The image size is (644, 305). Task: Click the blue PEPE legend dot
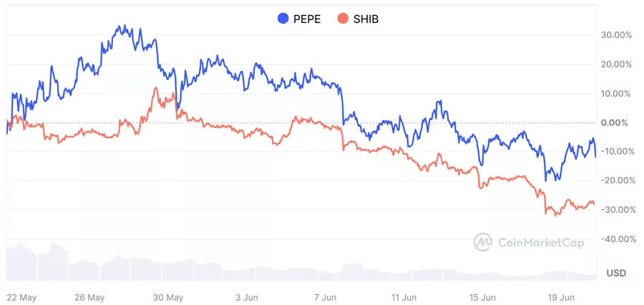[x=283, y=19]
